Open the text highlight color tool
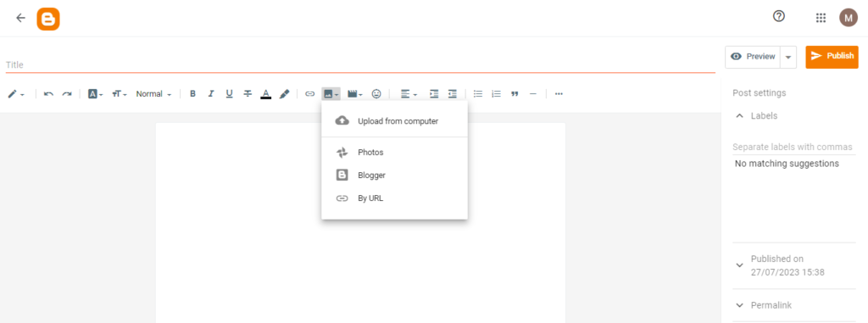This screenshot has width=868, height=323. [x=284, y=94]
